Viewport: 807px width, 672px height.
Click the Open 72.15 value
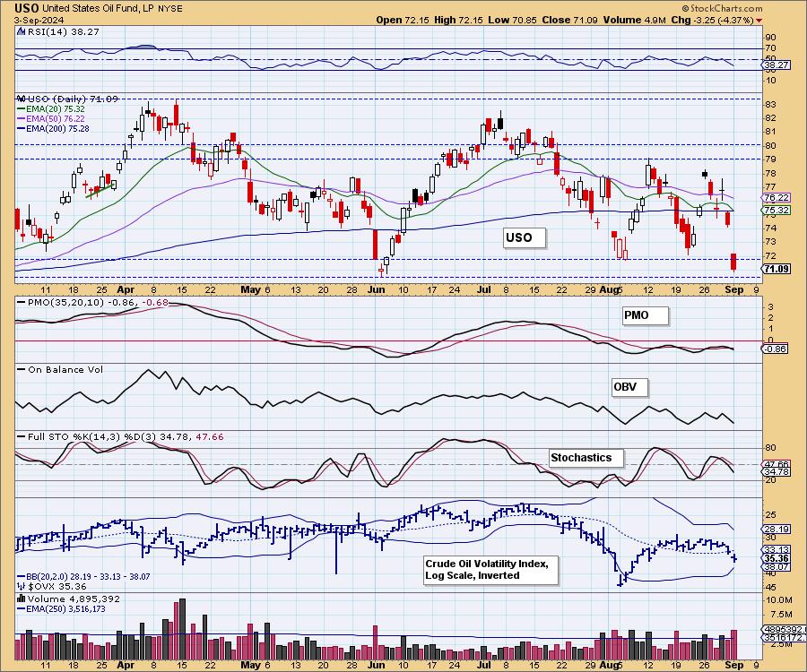pyautogui.click(x=403, y=20)
